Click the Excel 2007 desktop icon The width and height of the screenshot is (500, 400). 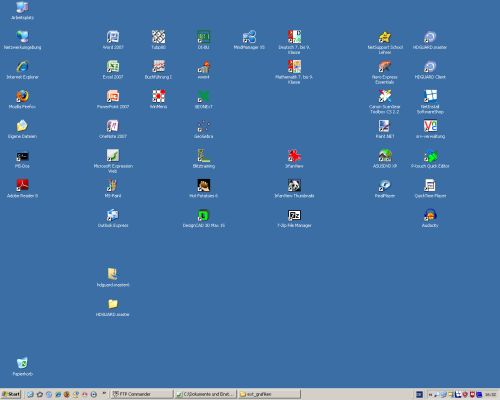click(113, 66)
